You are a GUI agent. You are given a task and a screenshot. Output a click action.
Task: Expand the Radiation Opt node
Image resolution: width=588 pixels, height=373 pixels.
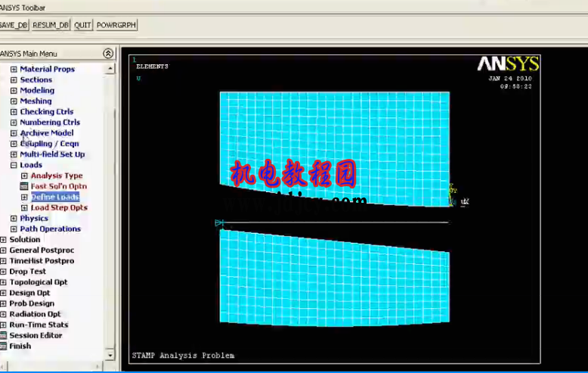3,314
